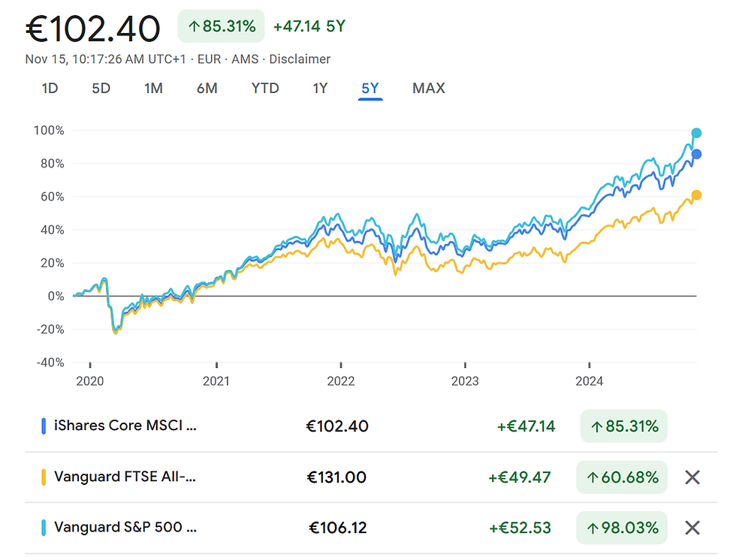
Task: Select the active 5Y time range tab
Action: click(x=370, y=88)
